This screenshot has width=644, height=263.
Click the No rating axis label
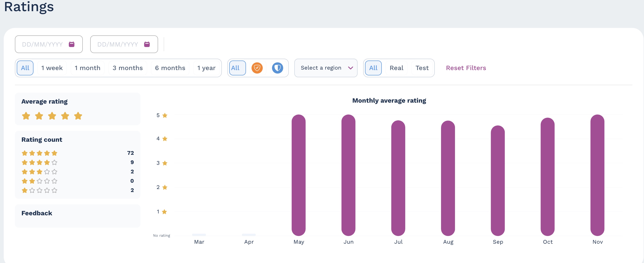[162, 236]
